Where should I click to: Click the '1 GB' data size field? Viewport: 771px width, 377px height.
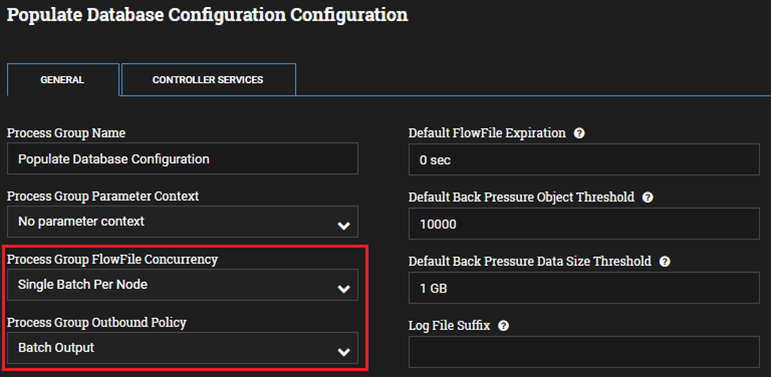coord(584,288)
